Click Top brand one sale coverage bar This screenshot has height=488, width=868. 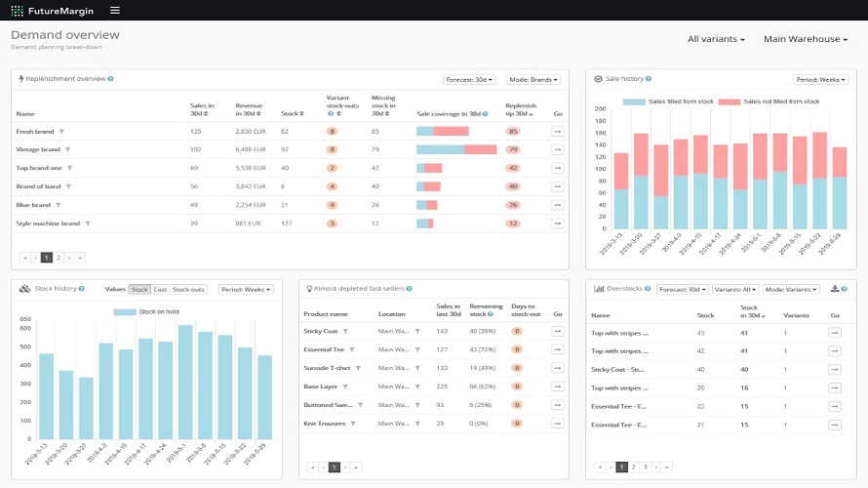click(x=429, y=168)
